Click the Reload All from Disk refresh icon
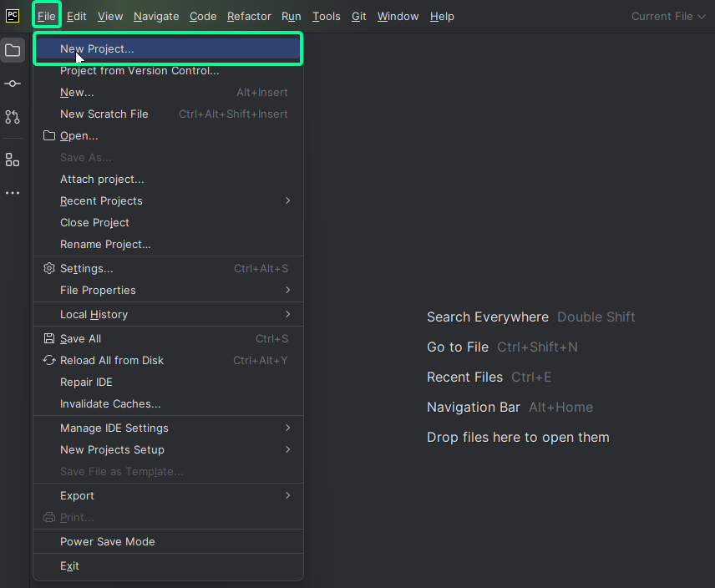Image resolution: width=715 pixels, height=588 pixels. click(x=48, y=360)
